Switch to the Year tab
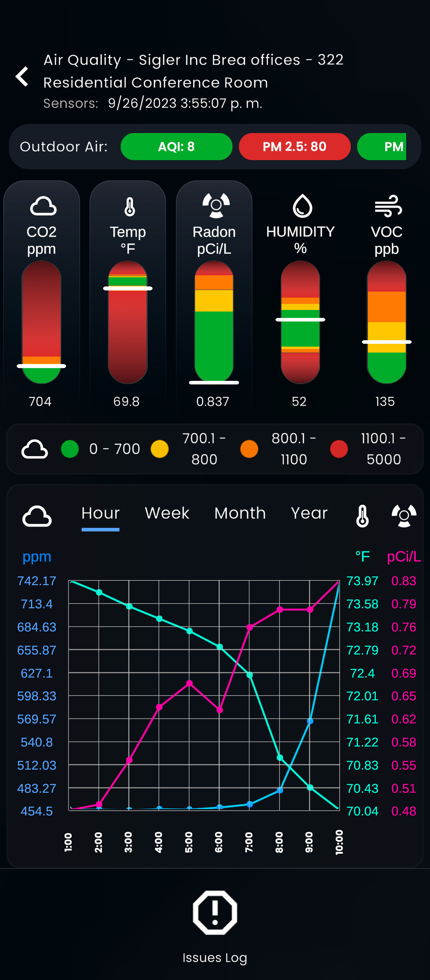The width and height of the screenshot is (430, 980). [309, 513]
